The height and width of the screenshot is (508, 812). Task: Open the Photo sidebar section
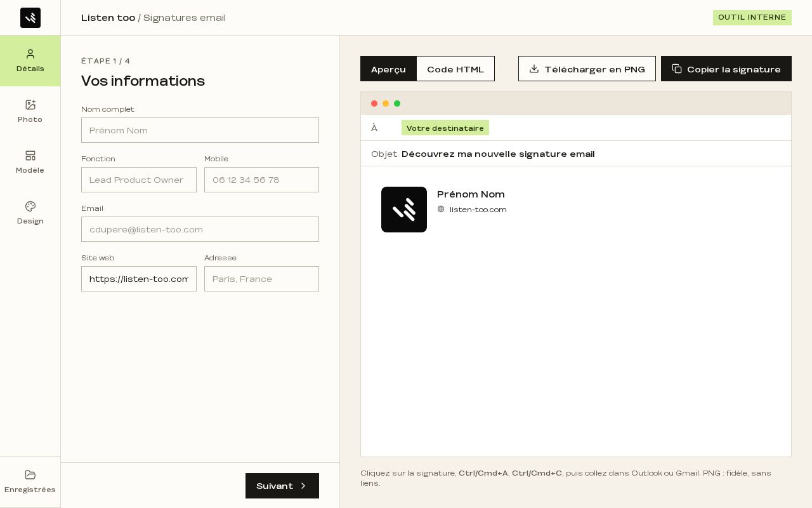30,112
